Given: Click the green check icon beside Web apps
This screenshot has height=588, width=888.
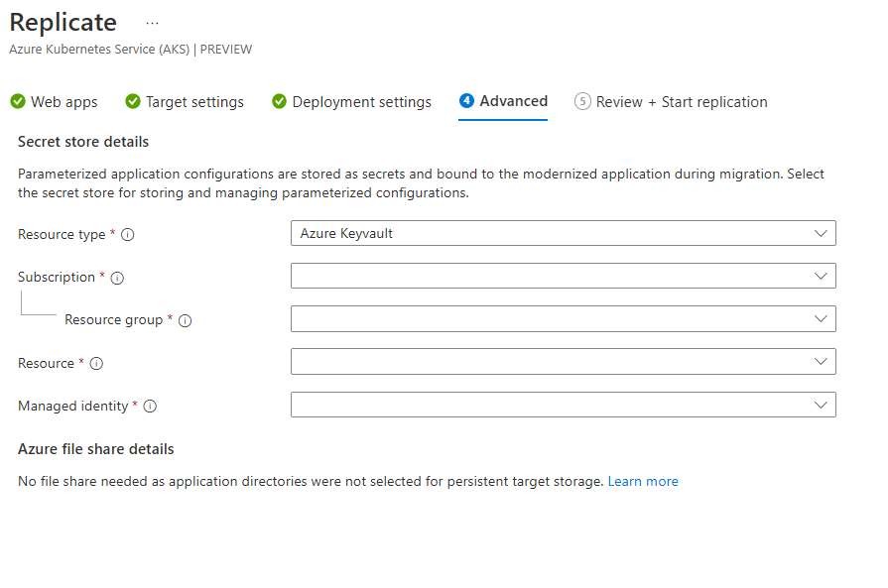Looking at the screenshot, I should pyautogui.click(x=18, y=101).
